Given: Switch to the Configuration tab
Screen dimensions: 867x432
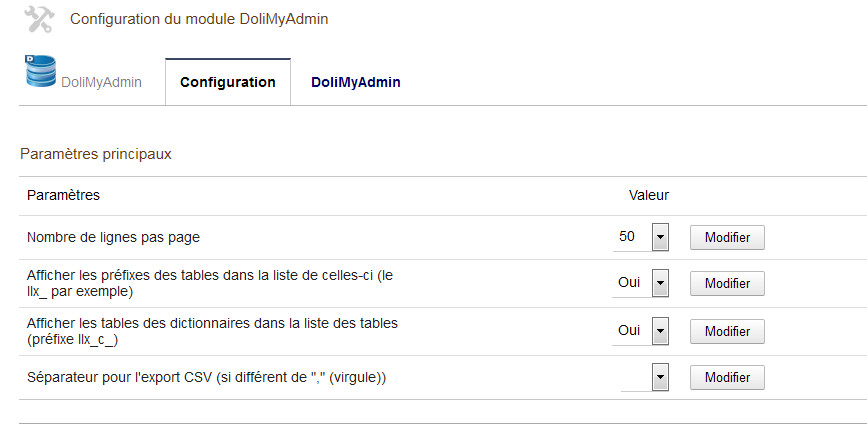Looking at the screenshot, I should click(x=227, y=82).
